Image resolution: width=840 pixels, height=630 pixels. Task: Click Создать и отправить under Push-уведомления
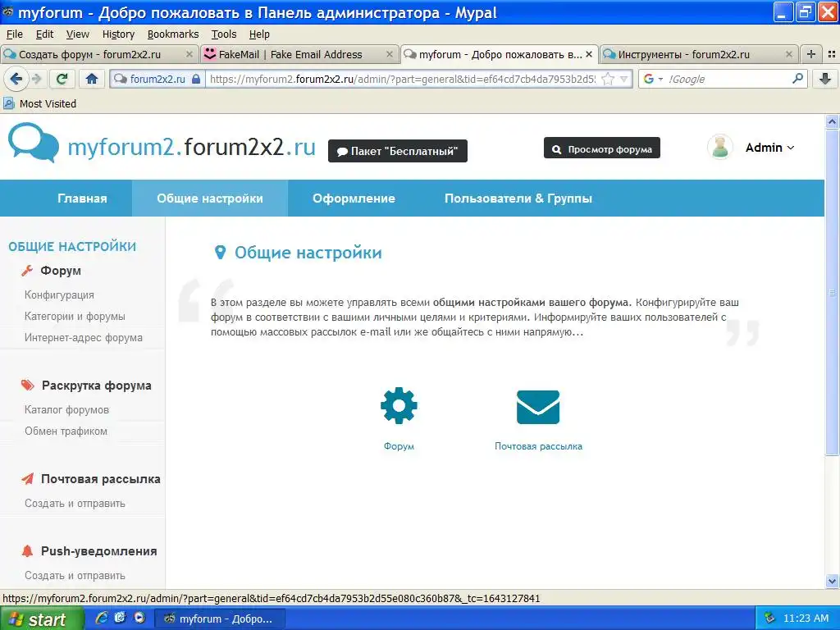[x=75, y=575]
